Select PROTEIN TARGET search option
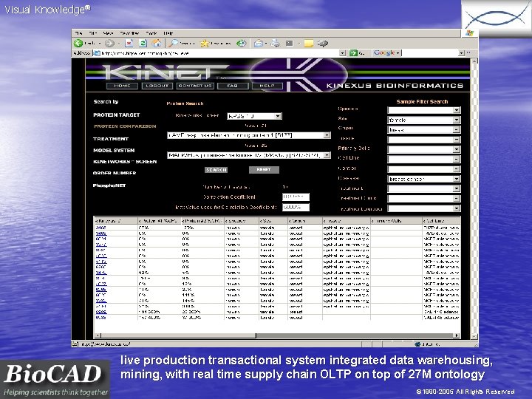 (117, 115)
